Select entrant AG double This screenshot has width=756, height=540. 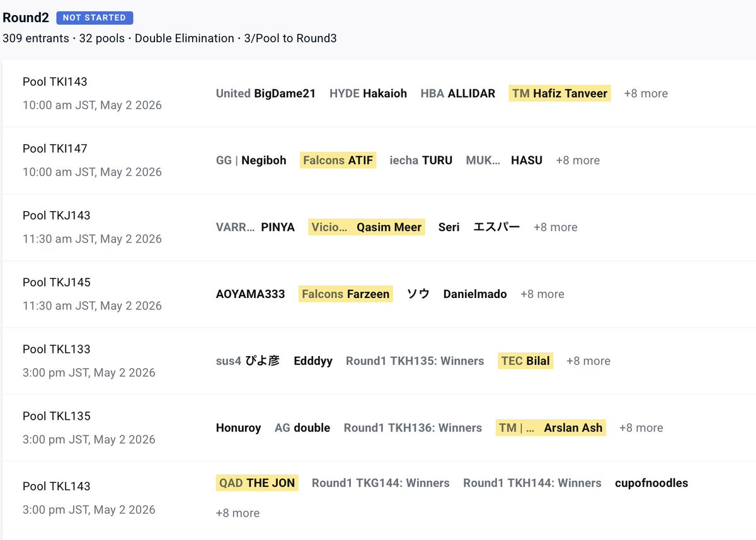coord(302,427)
